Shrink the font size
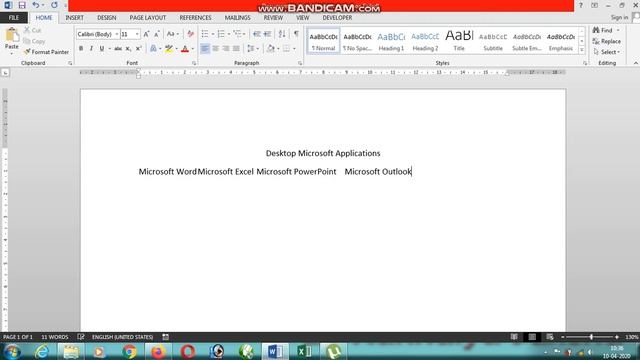640x360 pixels. (156, 34)
